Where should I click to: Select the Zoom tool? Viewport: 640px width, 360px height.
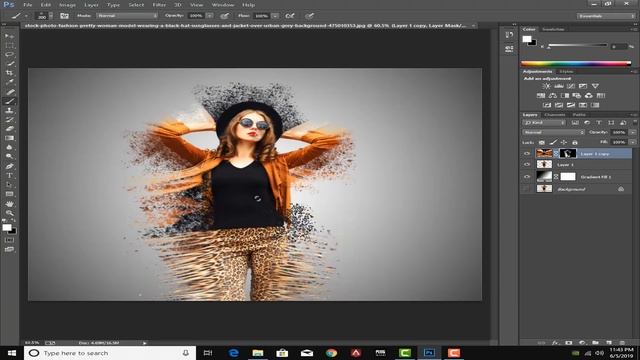9,213
